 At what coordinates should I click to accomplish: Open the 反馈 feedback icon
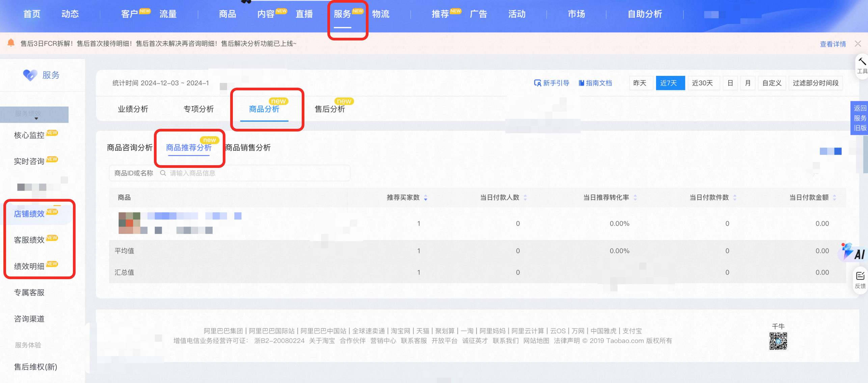tap(860, 280)
